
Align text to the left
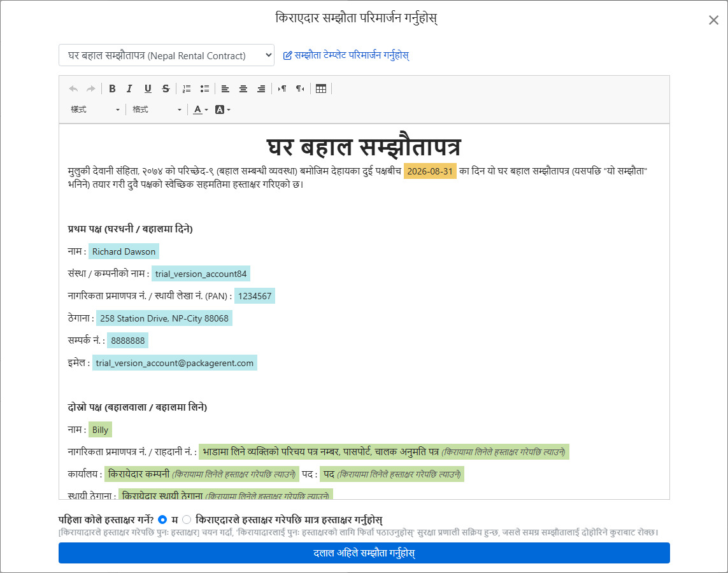coord(225,88)
